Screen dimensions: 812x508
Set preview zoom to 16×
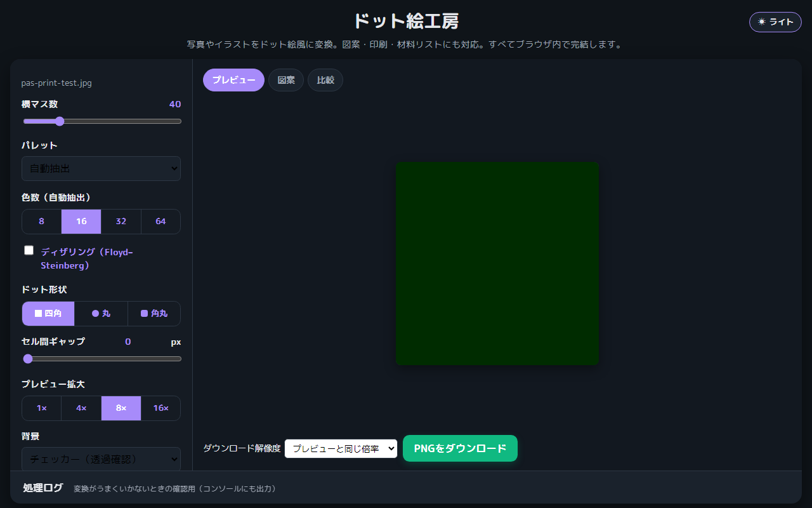[160, 408]
